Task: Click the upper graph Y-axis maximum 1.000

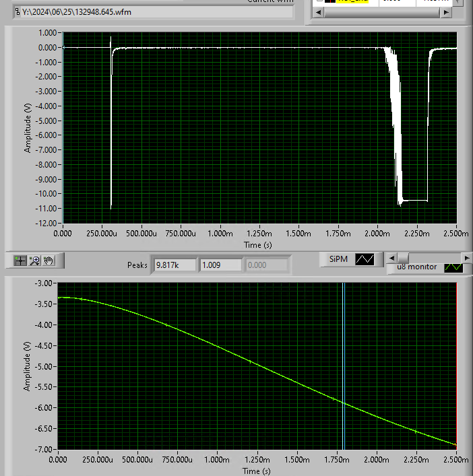Action: coord(47,33)
